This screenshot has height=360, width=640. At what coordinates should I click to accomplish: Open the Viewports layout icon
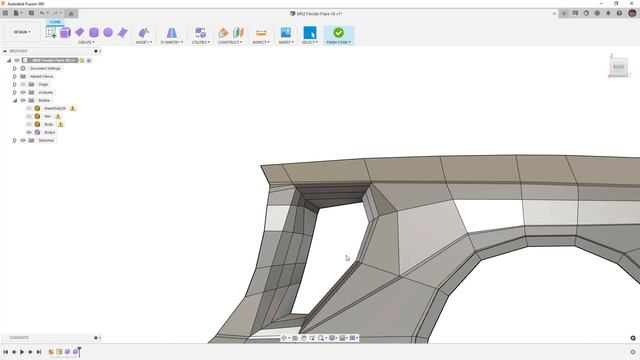(x=353, y=338)
